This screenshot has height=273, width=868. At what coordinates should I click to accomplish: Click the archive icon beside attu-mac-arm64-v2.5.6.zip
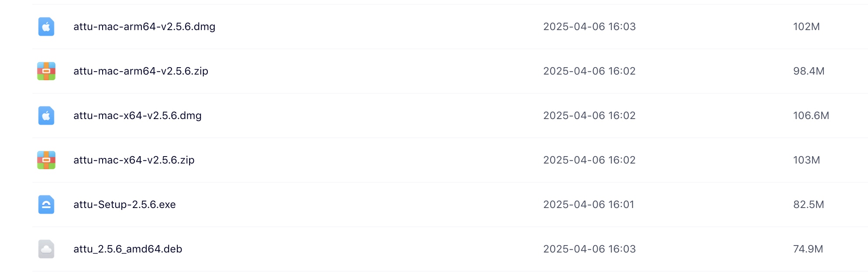tap(46, 71)
